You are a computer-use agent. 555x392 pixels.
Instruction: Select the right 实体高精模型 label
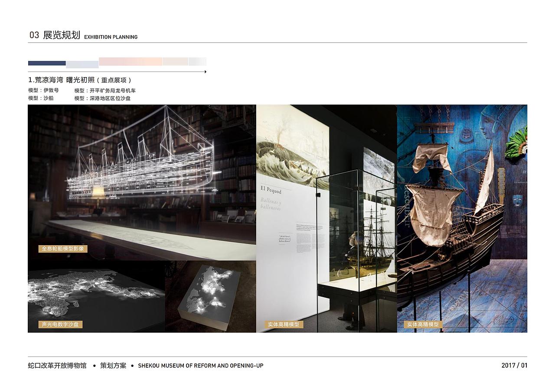pos(424,324)
